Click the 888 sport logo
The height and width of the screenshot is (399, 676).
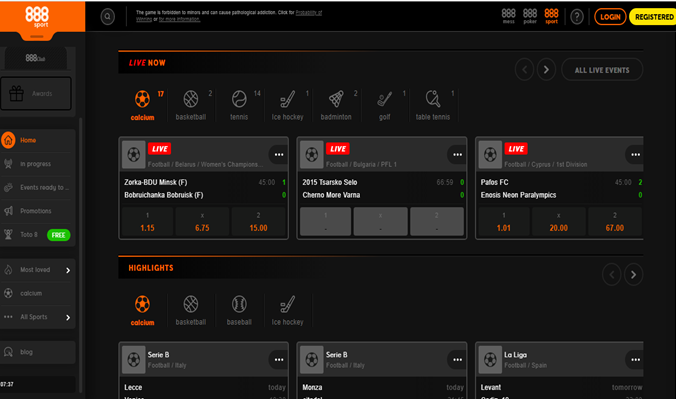37,17
